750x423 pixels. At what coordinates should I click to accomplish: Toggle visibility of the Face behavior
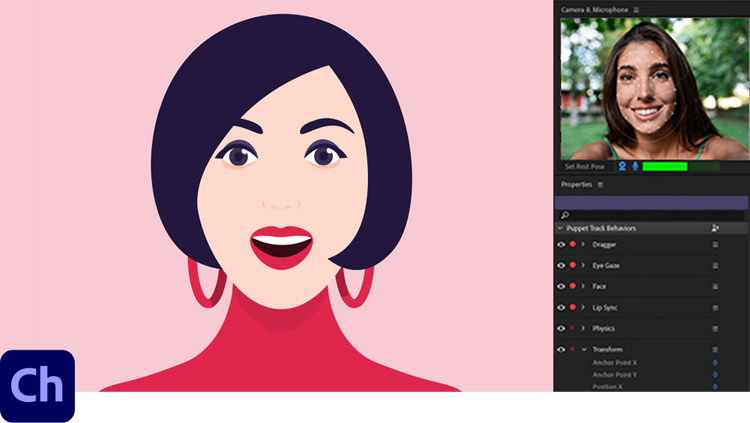561,287
